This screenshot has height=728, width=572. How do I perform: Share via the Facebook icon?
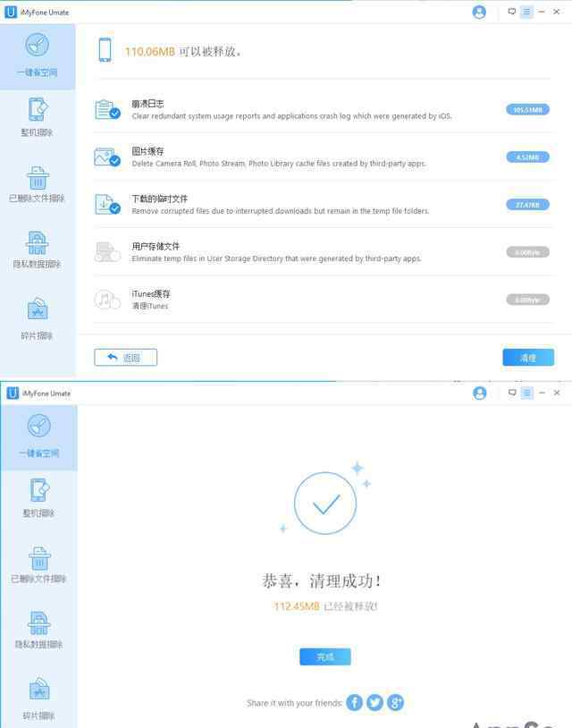[x=355, y=702]
